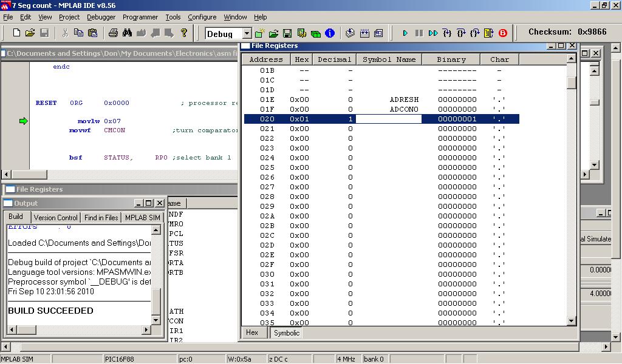This screenshot has height=364, width=622.
Task: Open the File menu
Action: [8, 17]
